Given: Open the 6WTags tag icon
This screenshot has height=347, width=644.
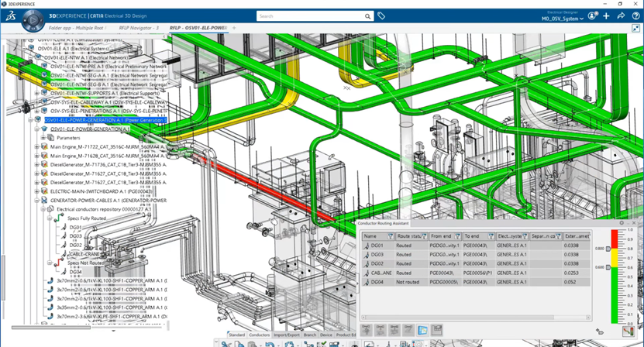Looking at the screenshot, I should click(381, 16).
